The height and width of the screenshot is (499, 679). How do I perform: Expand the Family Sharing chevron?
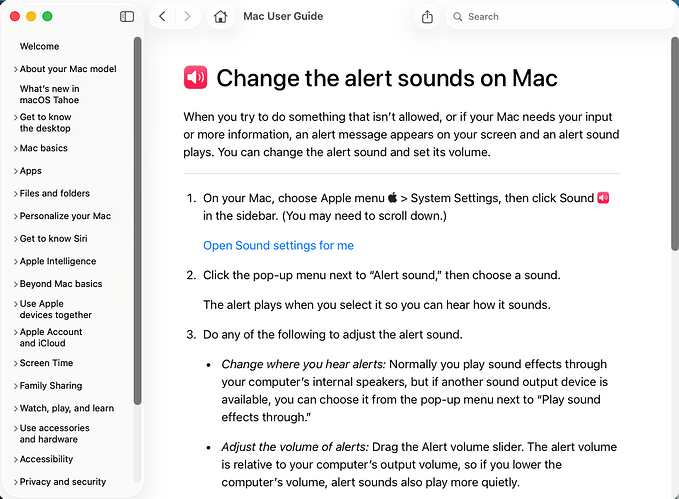point(16,386)
